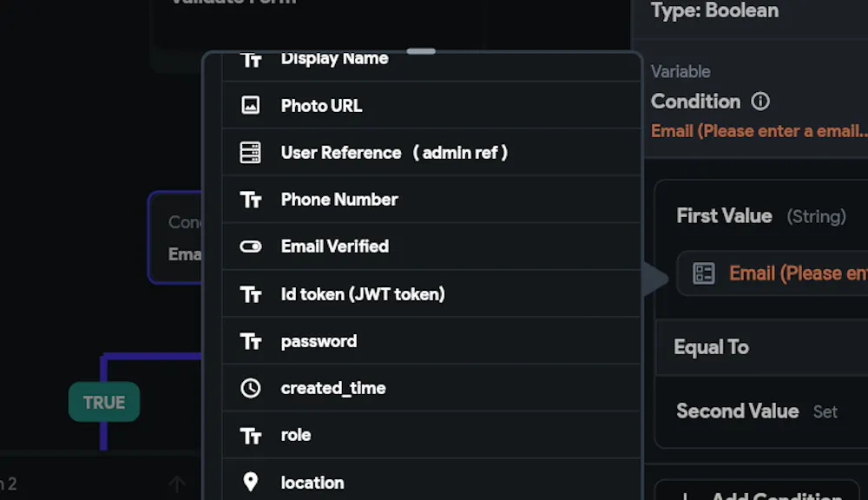Click the Add Condition button
Viewport: 868px width, 500px height.
click(x=757, y=490)
